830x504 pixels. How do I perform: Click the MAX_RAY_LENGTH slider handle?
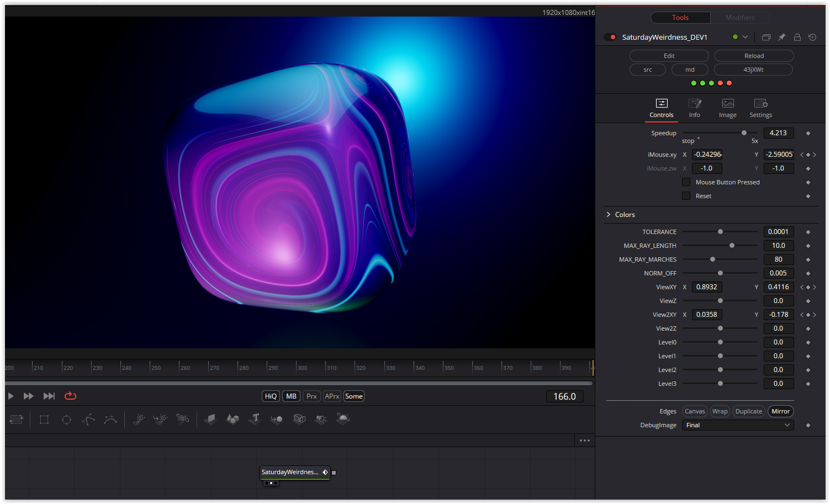[x=732, y=246]
